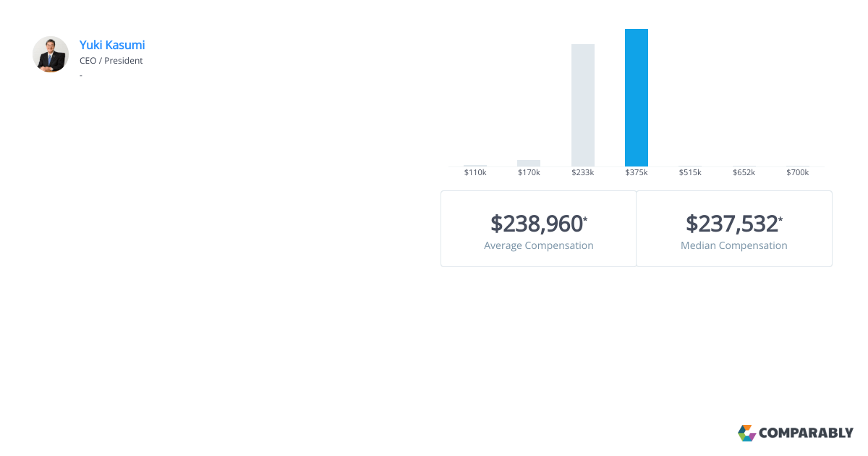Screen dimensions: 868x456
Task: Click the $375k axis label
Action: pos(637,172)
